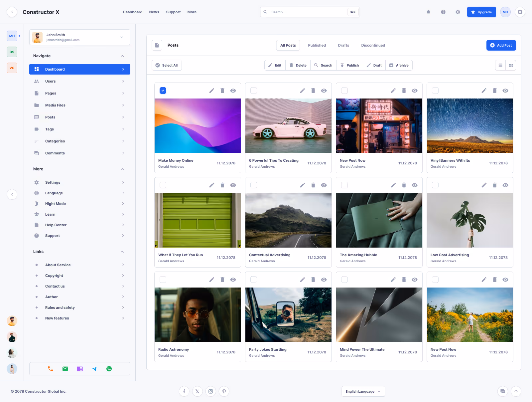The width and height of the screenshot is (532, 402).
Task: Check the Low Cost Advertising checkbox
Action: tap(435, 185)
